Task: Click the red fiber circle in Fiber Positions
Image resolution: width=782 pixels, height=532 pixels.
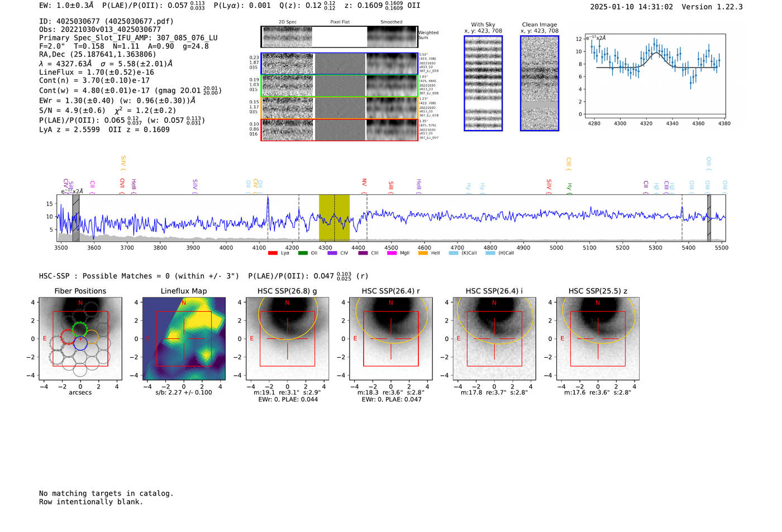Action: pyautogui.click(x=68, y=337)
